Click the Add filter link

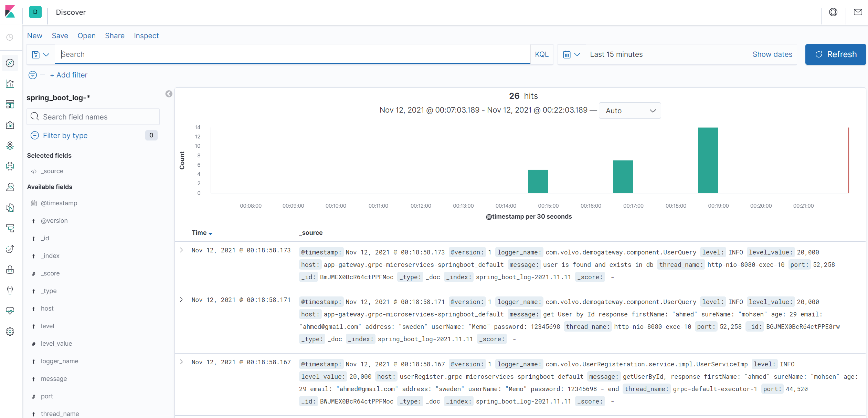[68, 75]
